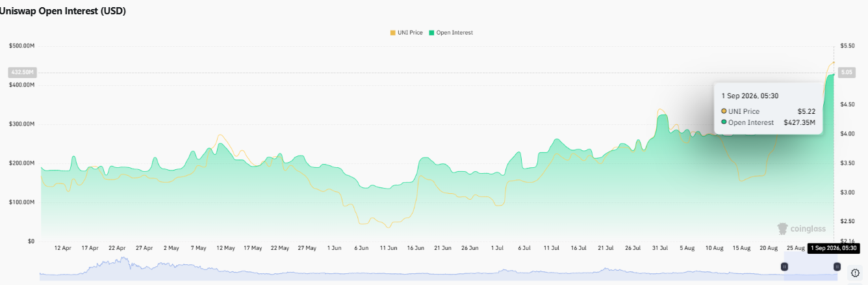Click the '$300.00M' y-axis label

pyautogui.click(x=21, y=124)
